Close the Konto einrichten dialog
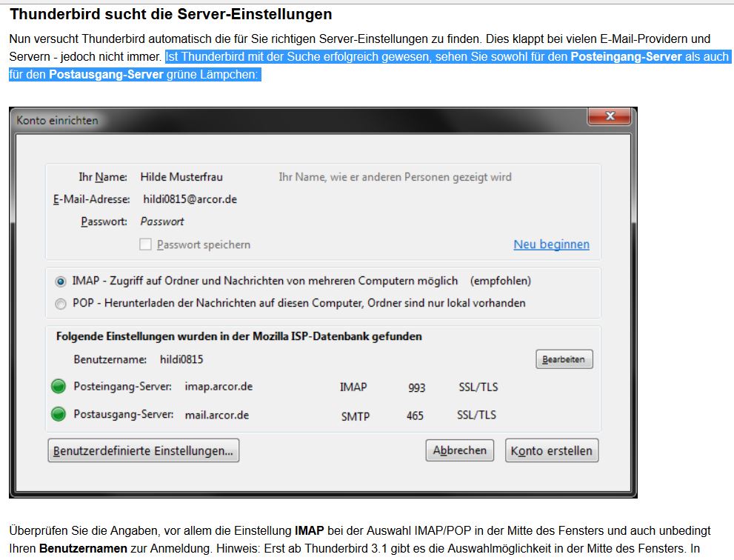Screen dimensions: 734x560 (x=610, y=116)
